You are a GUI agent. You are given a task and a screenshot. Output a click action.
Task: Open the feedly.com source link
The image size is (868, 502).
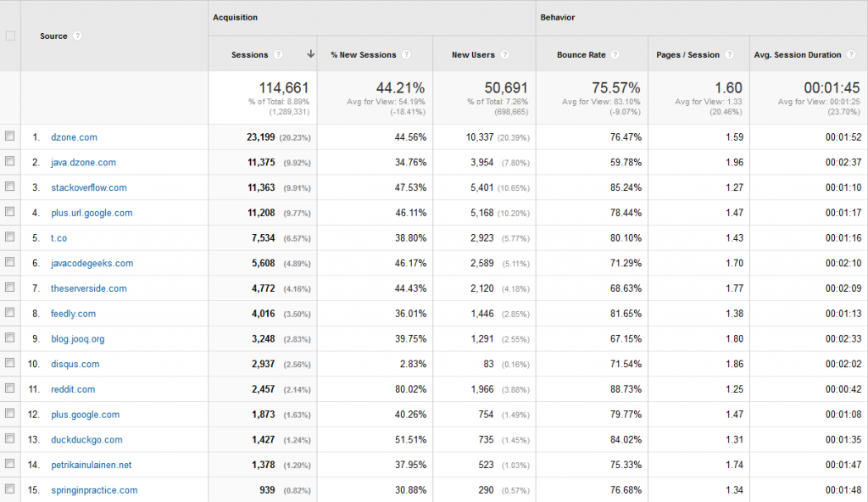pos(73,314)
